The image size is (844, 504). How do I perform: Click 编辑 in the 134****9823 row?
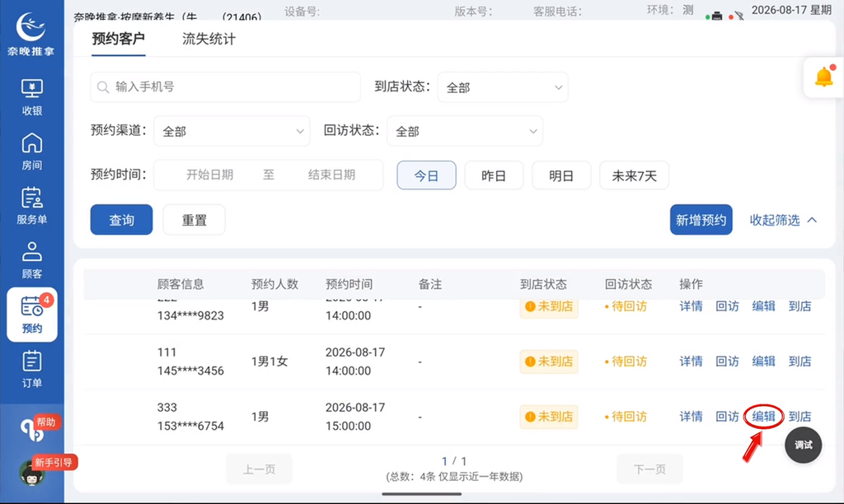click(x=763, y=306)
